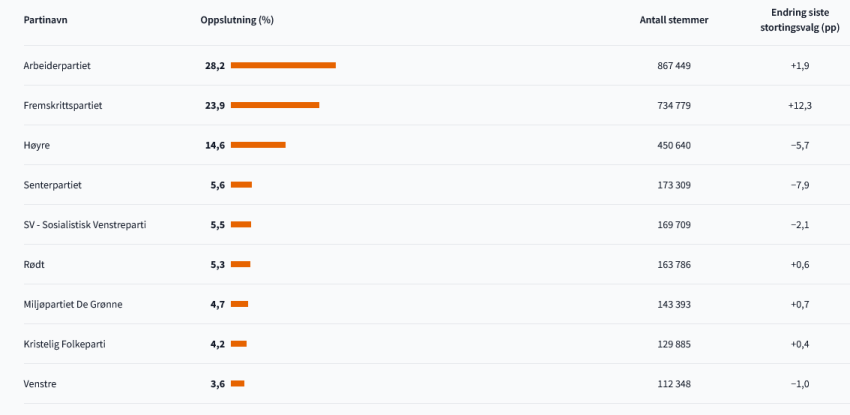Click Arbeiderpartiet's orange support bar
Viewport: 850px width, 415px height.
point(283,65)
